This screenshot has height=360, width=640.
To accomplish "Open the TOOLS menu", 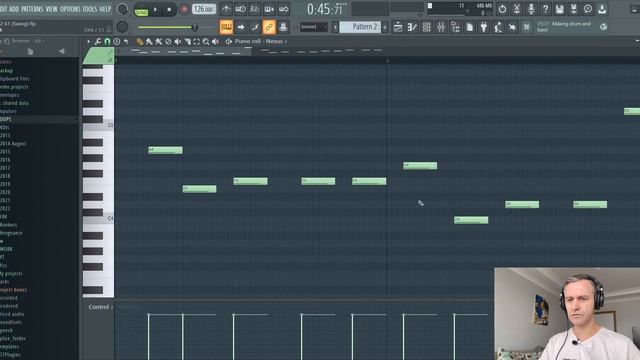I will (90, 9).
